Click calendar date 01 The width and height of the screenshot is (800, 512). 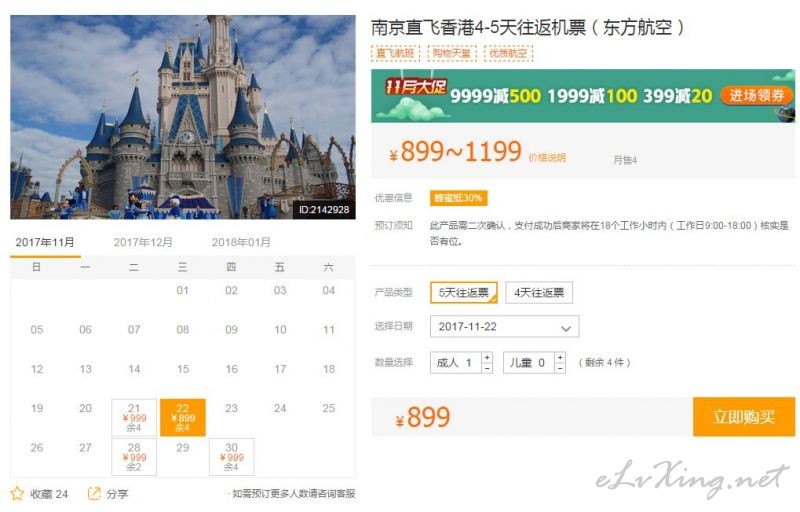pyautogui.click(x=183, y=290)
